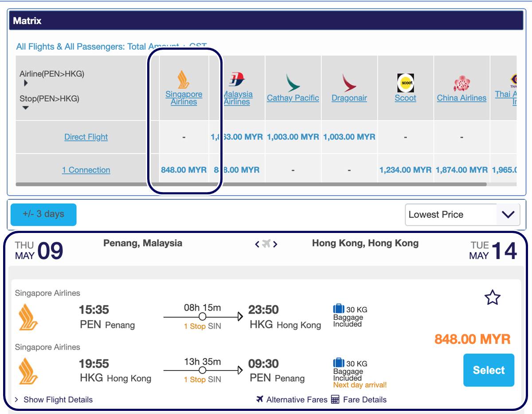Open the Dragonair link
532x414 pixels.
349,98
